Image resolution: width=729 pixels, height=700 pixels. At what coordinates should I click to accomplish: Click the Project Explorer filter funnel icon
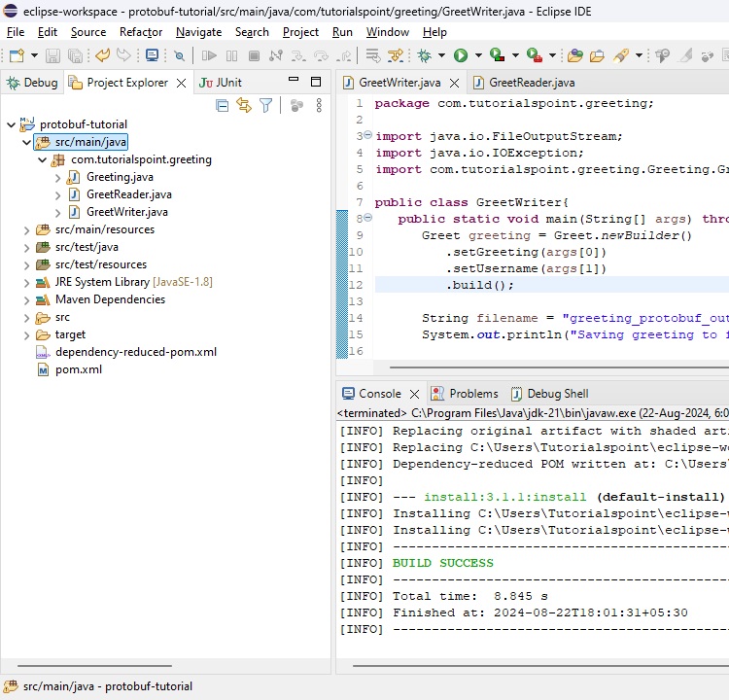pyautogui.click(x=265, y=106)
